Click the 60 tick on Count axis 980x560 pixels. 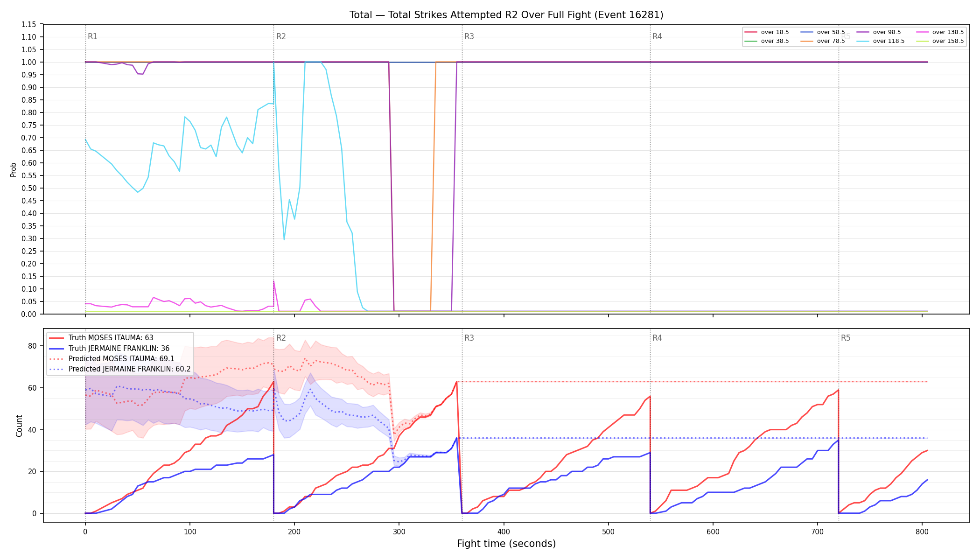pos(32,388)
